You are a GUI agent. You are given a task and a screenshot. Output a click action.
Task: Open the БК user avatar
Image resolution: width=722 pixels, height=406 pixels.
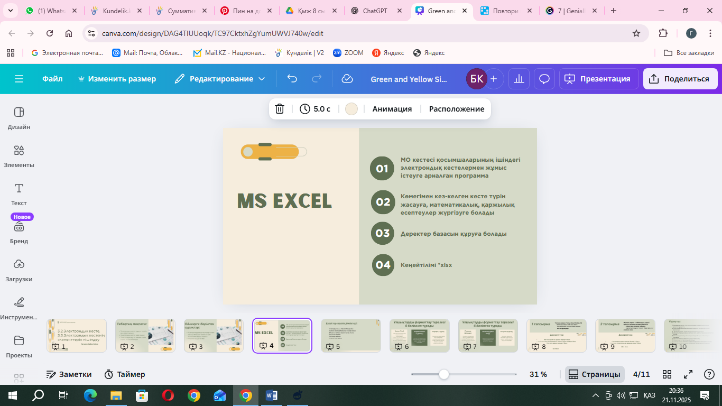[476, 79]
